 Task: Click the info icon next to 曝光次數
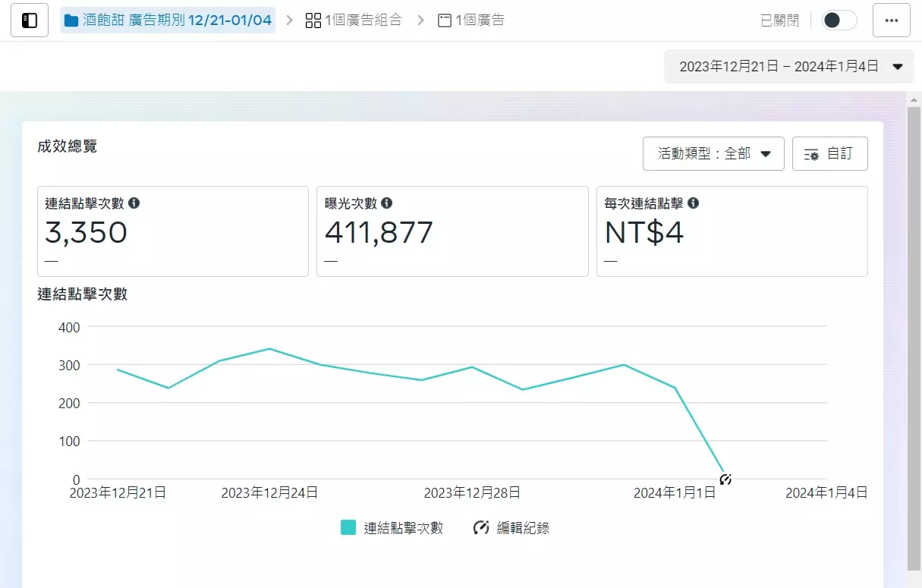point(387,203)
